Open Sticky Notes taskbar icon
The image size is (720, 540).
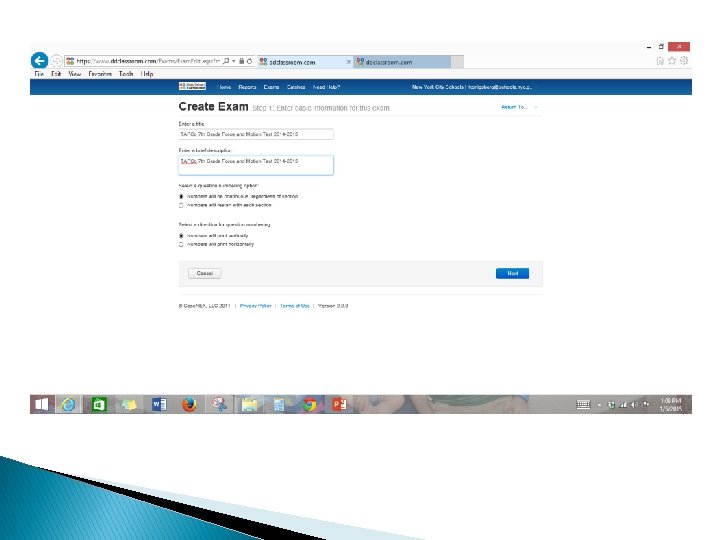[129, 405]
